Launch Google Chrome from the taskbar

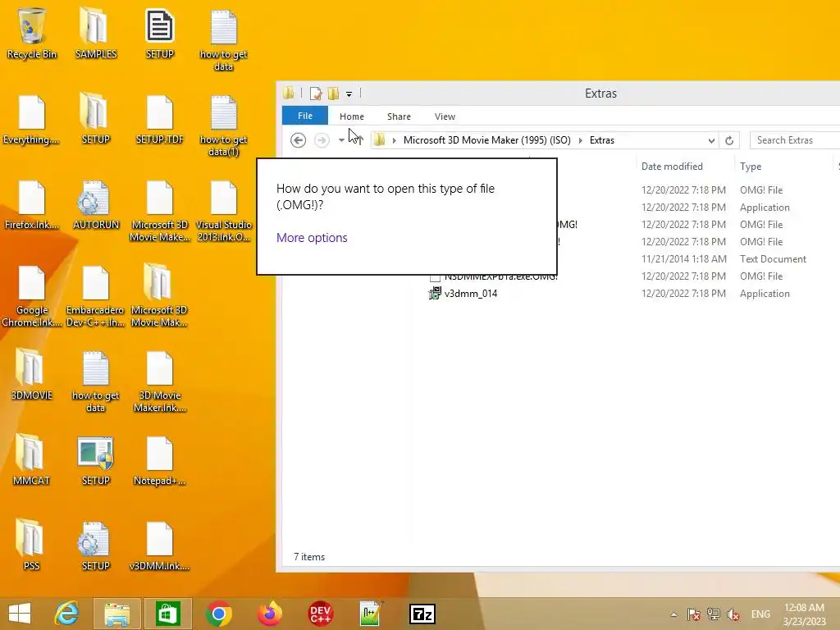point(218,614)
